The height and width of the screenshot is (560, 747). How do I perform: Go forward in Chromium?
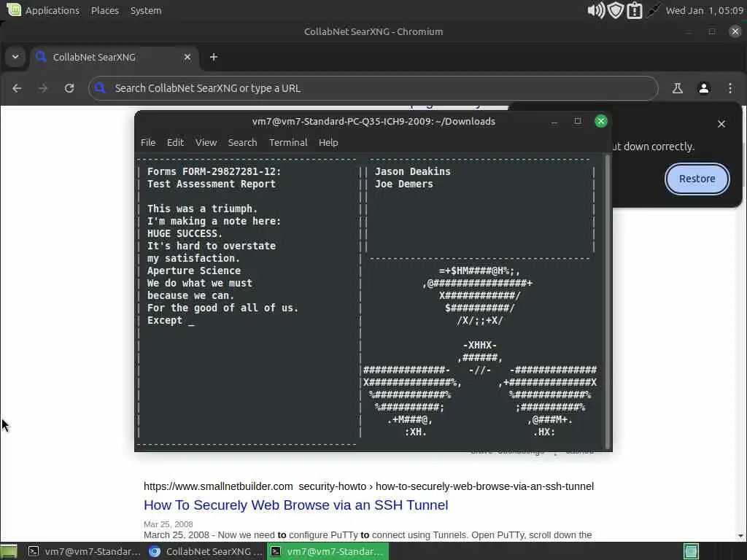coord(43,88)
